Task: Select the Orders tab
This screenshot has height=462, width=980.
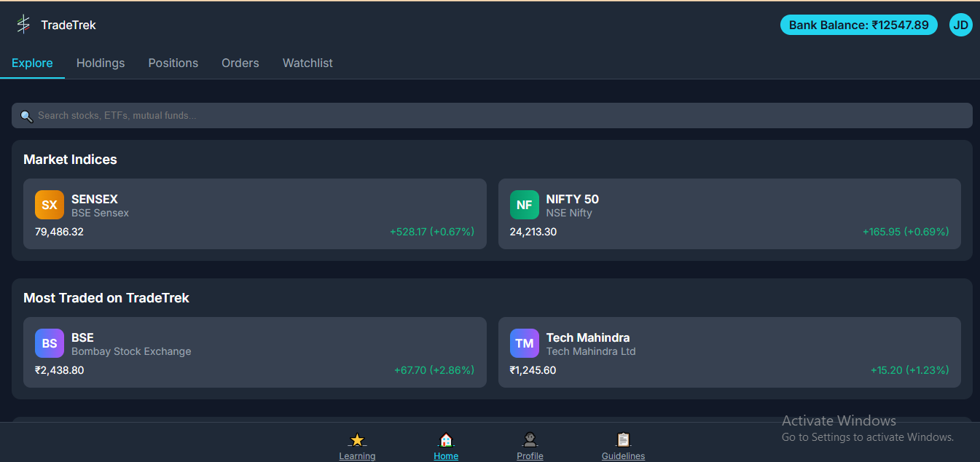Action: coord(240,63)
